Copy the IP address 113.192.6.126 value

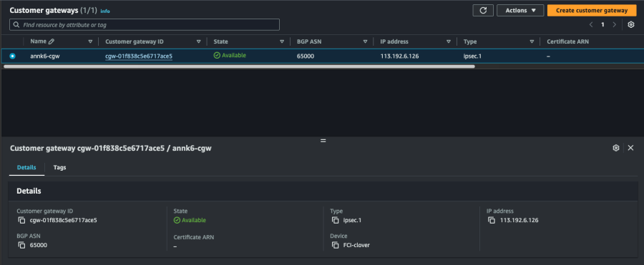click(492, 220)
